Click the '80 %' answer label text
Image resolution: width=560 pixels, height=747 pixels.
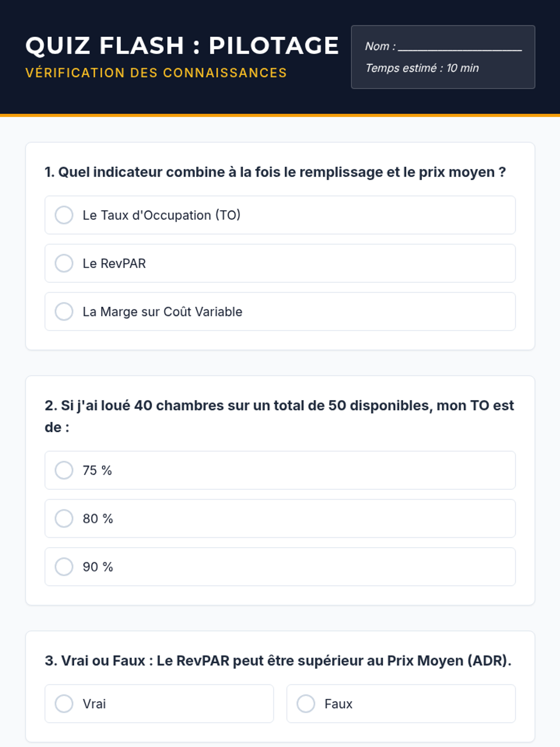tap(98, 519)
